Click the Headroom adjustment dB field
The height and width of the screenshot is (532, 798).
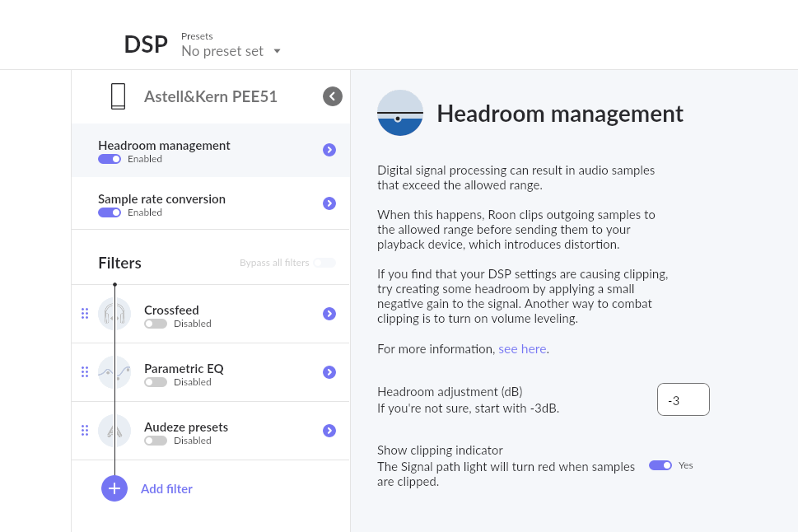[x=684, y=399]
